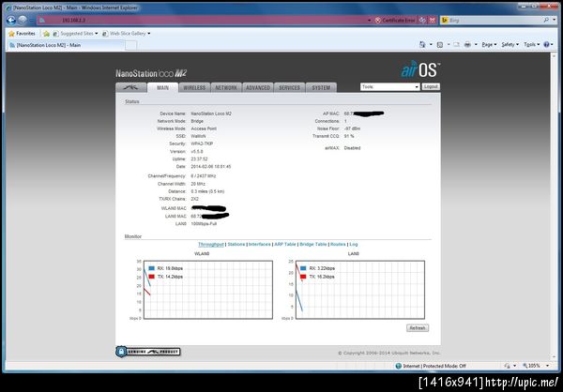This screenshot has width=563, height=392.
Task: Click the Certificate Error warning
Action: point(395,21)
